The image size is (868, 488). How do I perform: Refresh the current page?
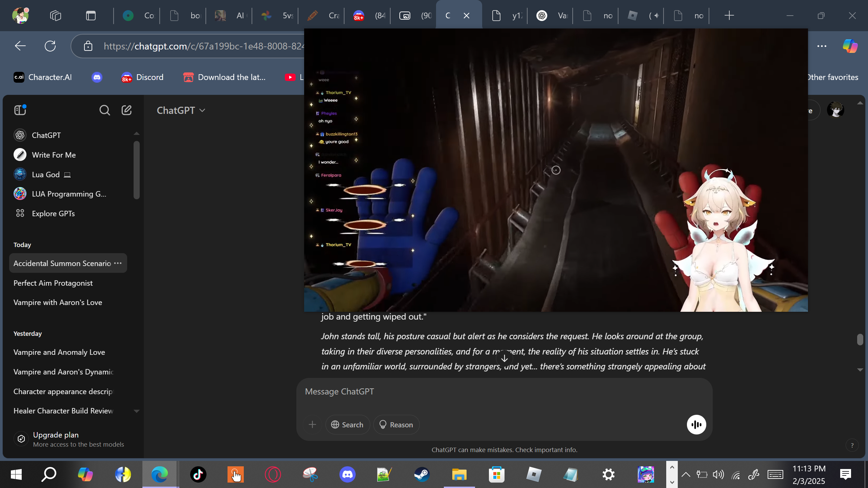pos(50,46)
